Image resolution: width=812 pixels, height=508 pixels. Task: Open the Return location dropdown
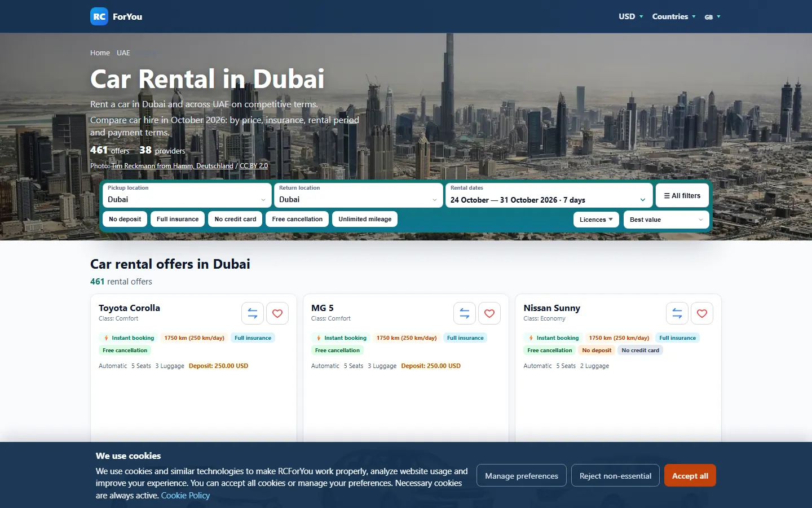tap(358, 195)
